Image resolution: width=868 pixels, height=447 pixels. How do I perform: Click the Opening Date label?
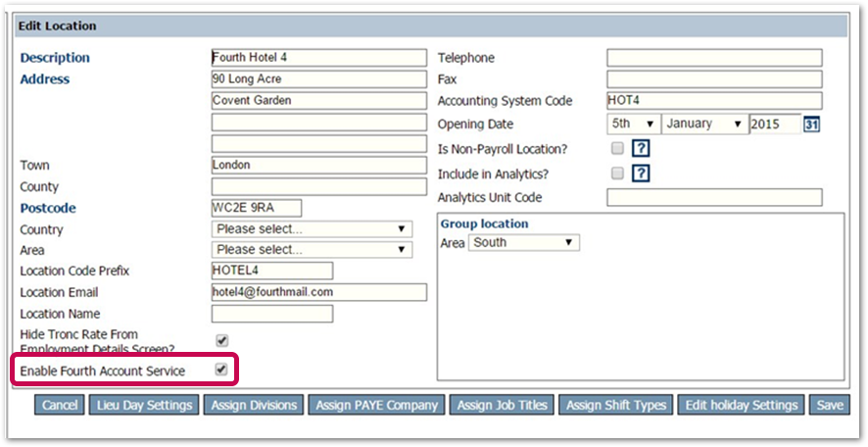coord(475,124)
